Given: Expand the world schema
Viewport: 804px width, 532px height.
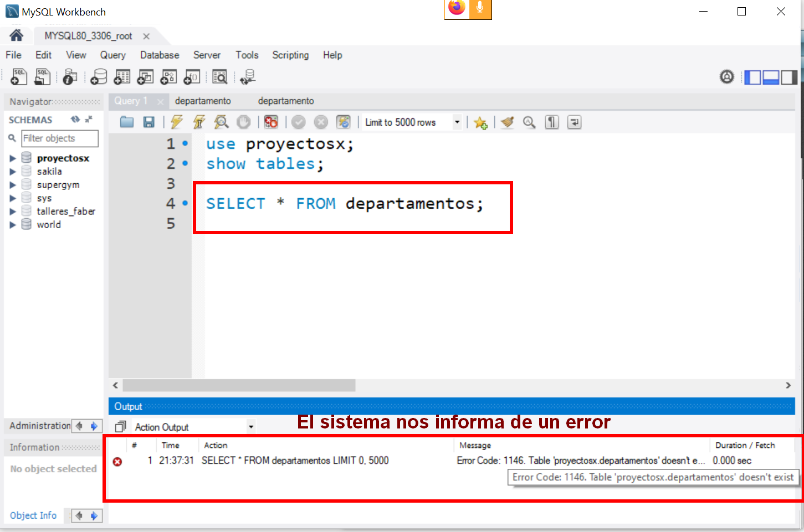Looking at the screenshot, I should pyautogui.click(x=13, y=225).
